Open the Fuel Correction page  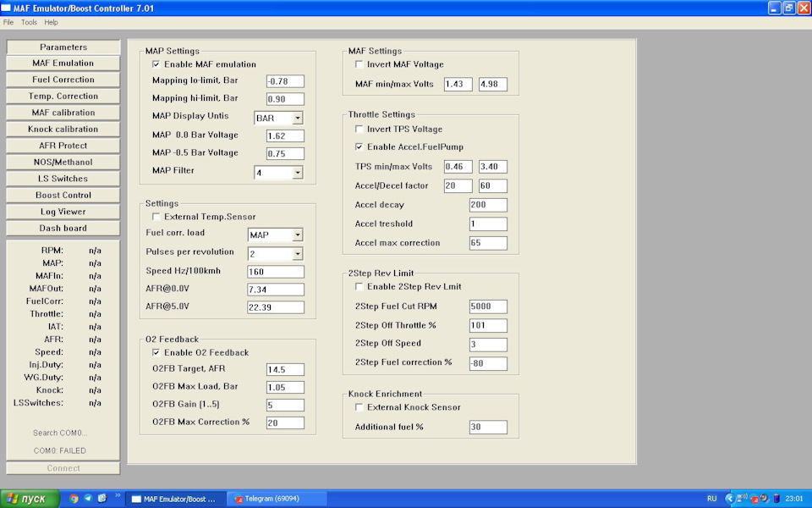tap(63, 80)
